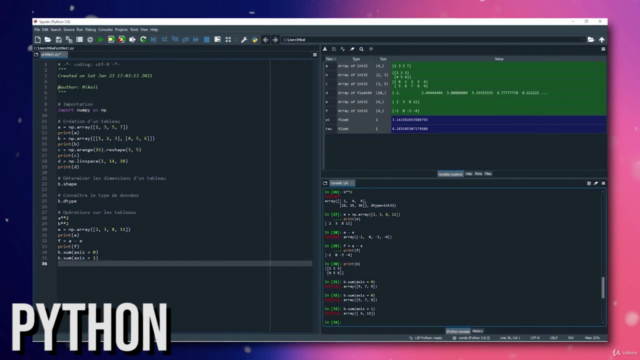640x360 pixels.
Task: Click the interrupt kernel icon in console
Action: pos(589,183)
